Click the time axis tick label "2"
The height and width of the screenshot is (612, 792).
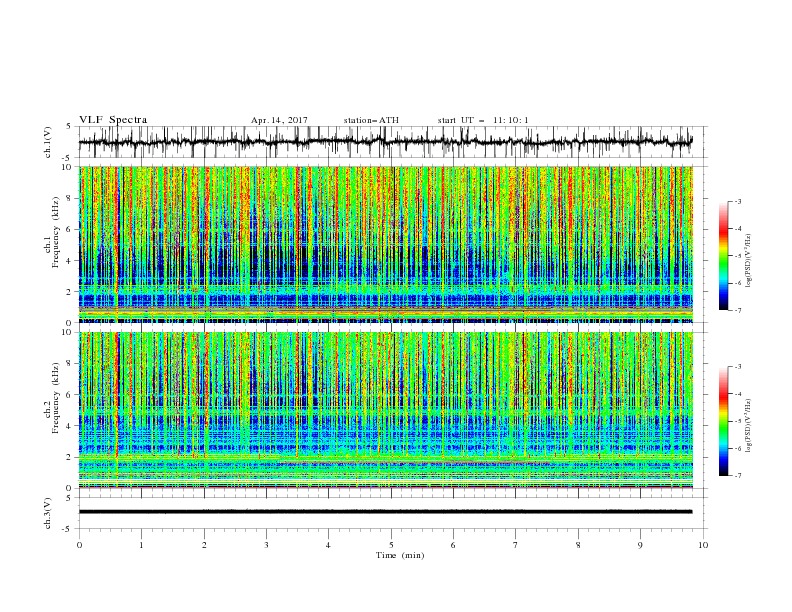click(204, 545)
